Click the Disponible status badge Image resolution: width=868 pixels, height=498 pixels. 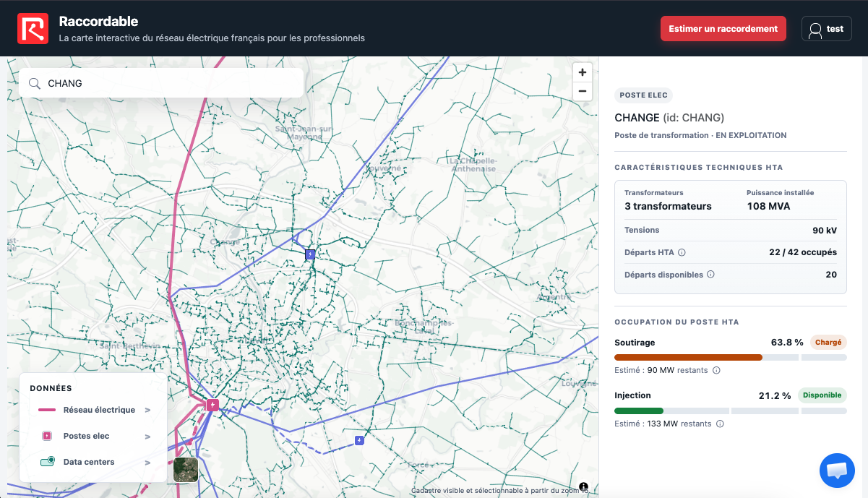tap(822, 395)
